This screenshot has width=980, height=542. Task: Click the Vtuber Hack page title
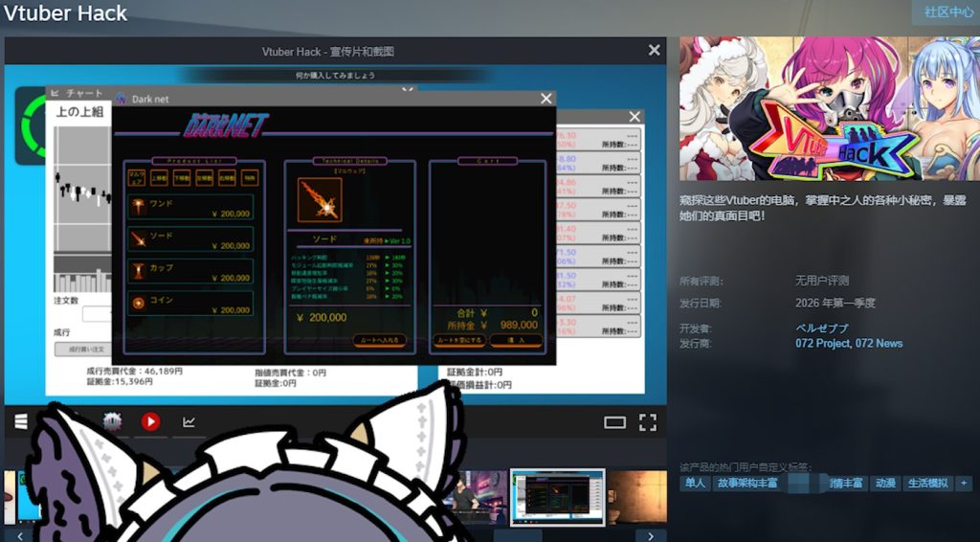tap(65, 13)
